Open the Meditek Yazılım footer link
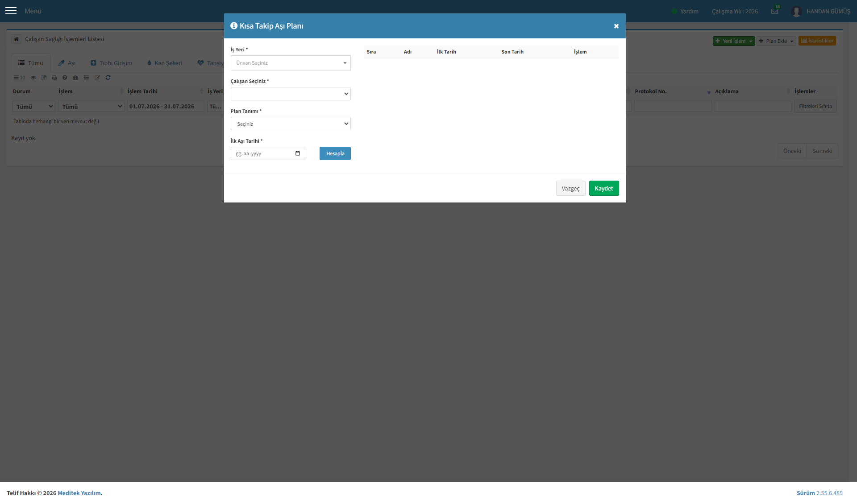Image resolution: width=857 pixels, height=504 pixels. tap(79, 493)
